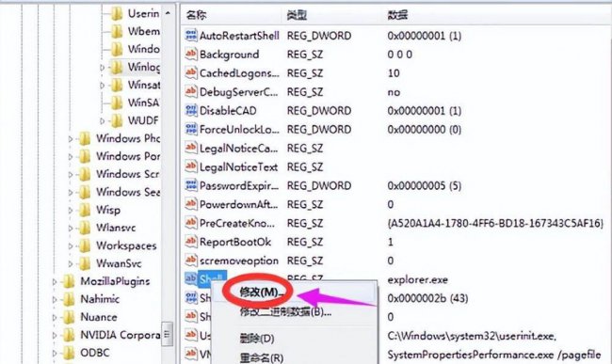Expand the Windows Por tree node
The height and width of the screenshot is (364, 612).
(x=71, y=157)
